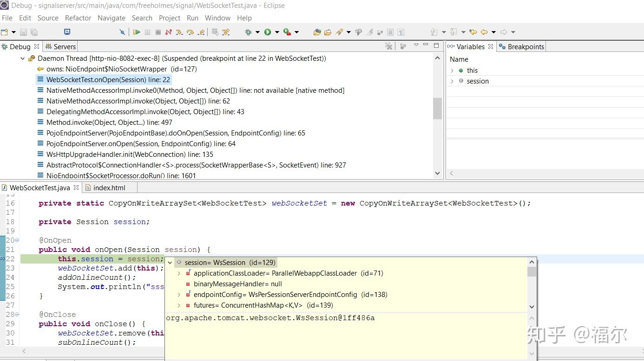Open the Refactor menu
This screenshot has width=644, height=361.
78,18
